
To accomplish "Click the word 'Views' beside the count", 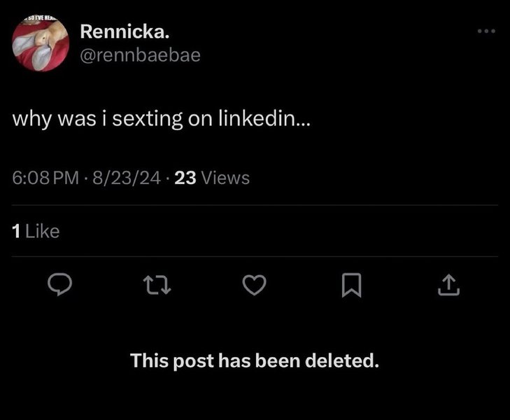I will pos(225,178).
